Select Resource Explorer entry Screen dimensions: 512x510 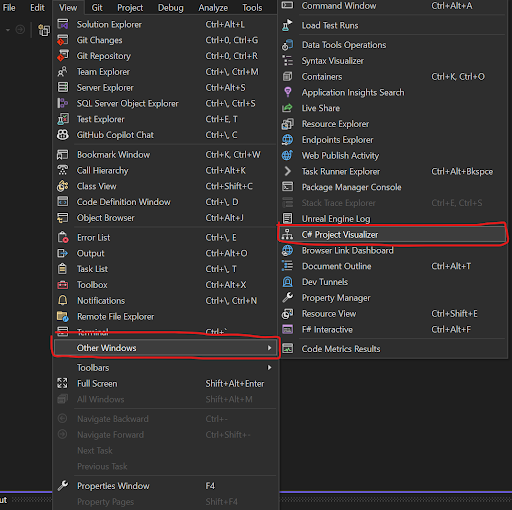(x=392, y=124)
